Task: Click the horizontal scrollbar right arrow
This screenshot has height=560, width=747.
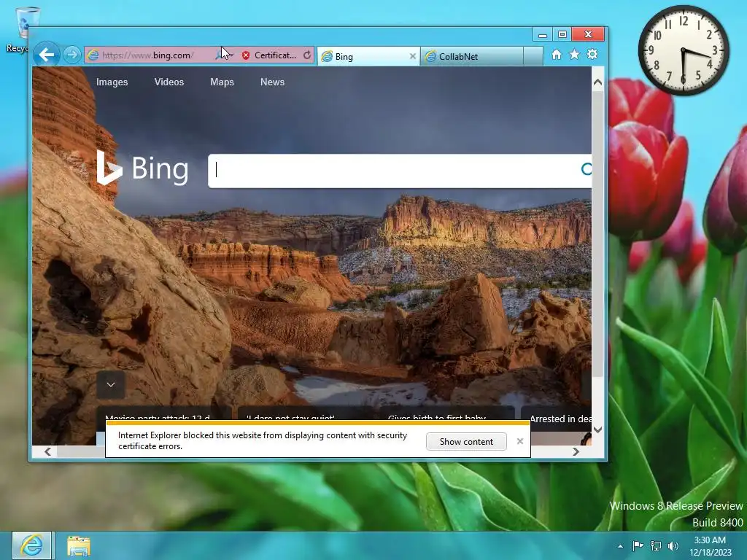Action: (576, 451)
